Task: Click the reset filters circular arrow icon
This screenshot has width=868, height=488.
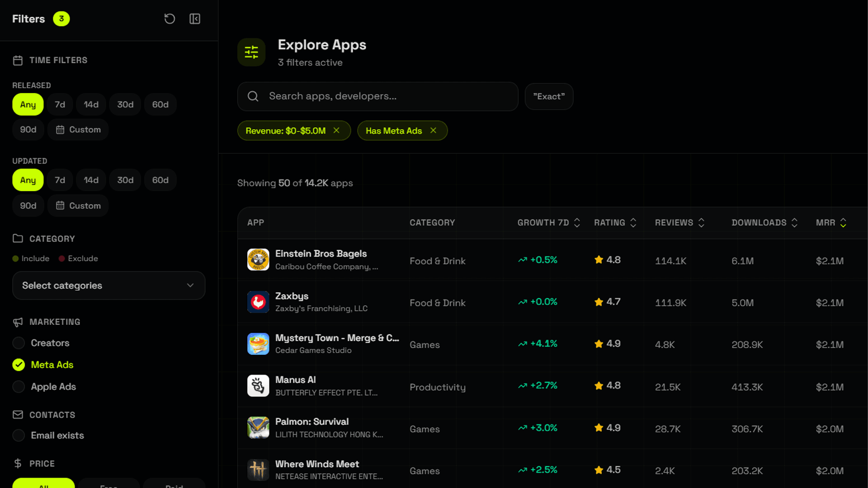Action: (170, 19)
